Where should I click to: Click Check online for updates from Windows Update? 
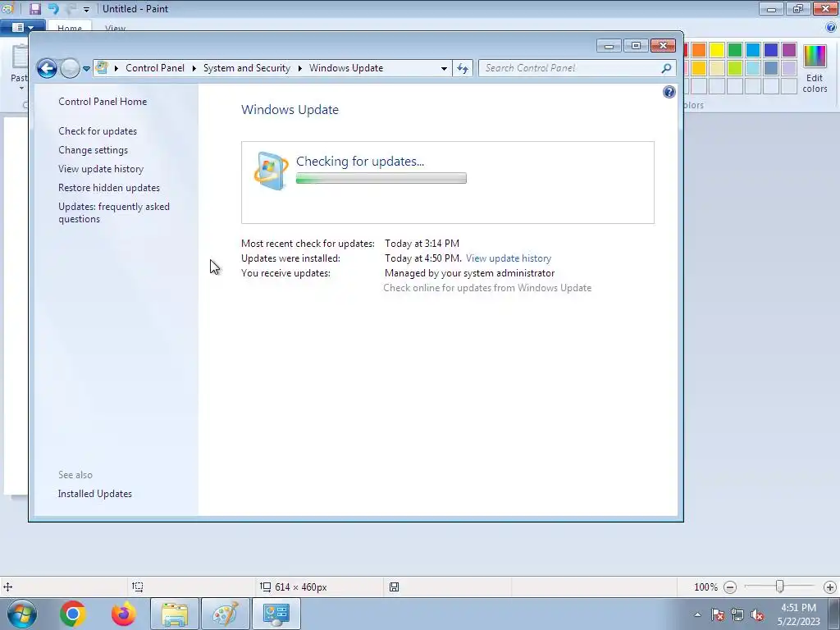487,288
